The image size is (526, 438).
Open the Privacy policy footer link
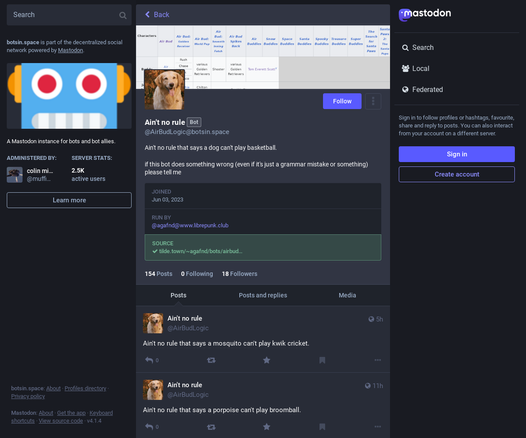[x=28, y=396]
